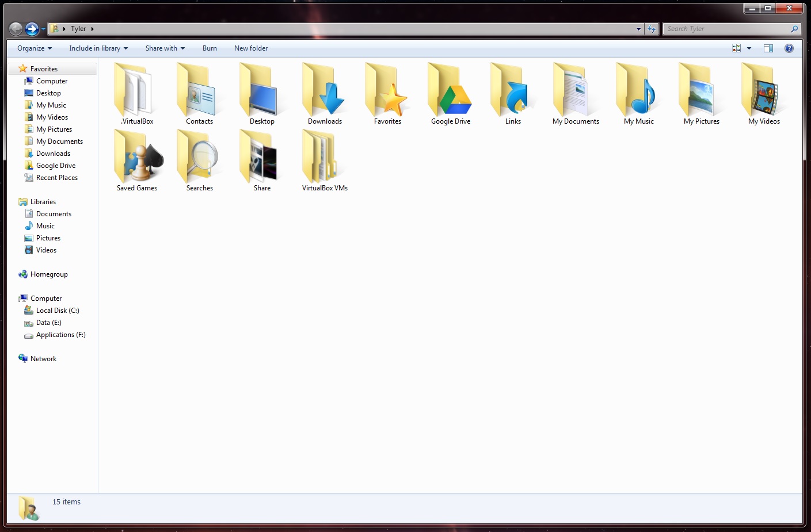Open the Organize dropdown menu
Screen dimensions: 811x532
(33, 48)
